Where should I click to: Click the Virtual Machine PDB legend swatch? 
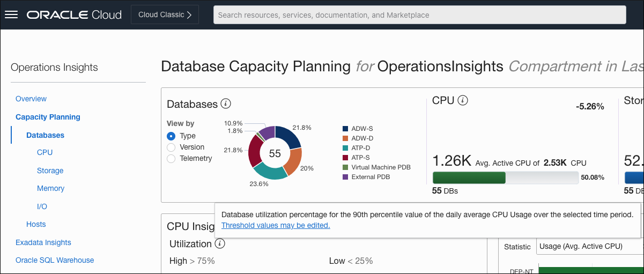pyautogui.click(x=346, y=167)
